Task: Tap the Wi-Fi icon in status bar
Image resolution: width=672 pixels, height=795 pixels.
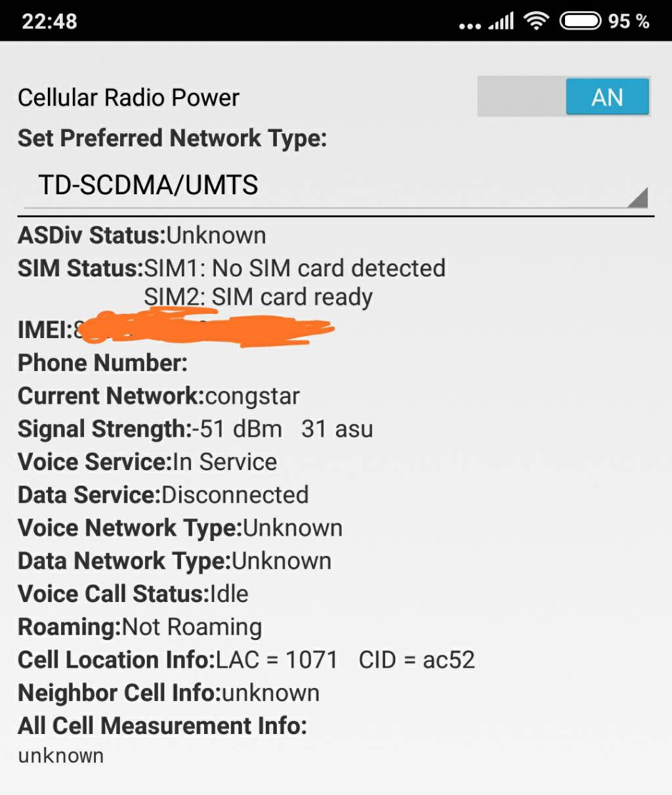Action: click(x=536, y=21)
